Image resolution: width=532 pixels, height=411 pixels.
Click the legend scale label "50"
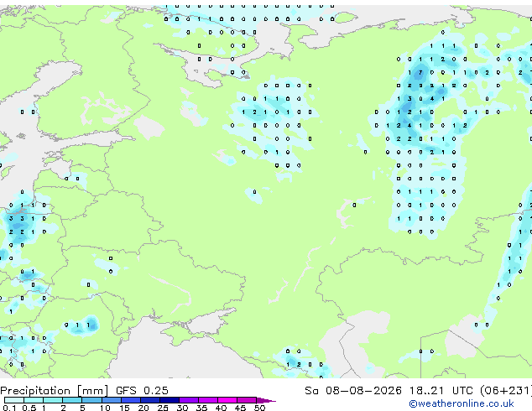click(x=259, y=408)
